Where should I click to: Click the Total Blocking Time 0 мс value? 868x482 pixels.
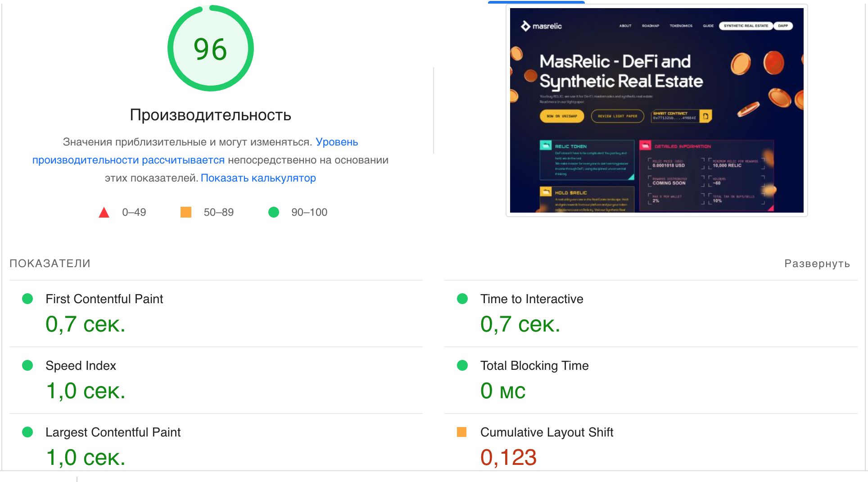coord(502,391)
